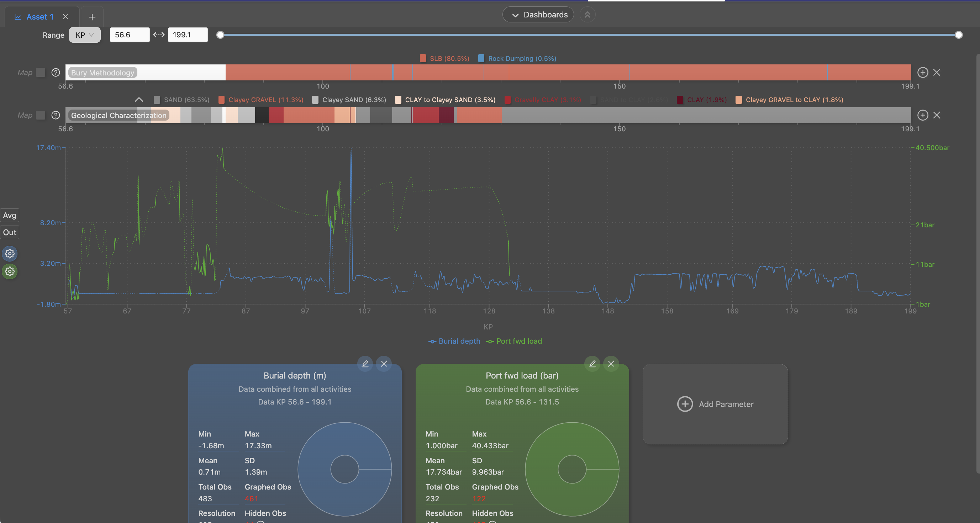
Task: Toggle Burial depth series in legend
Action: 454,341
